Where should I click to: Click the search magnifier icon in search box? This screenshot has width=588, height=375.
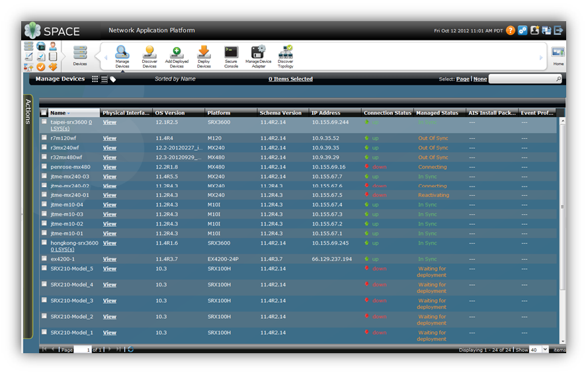tap(558, 79)
